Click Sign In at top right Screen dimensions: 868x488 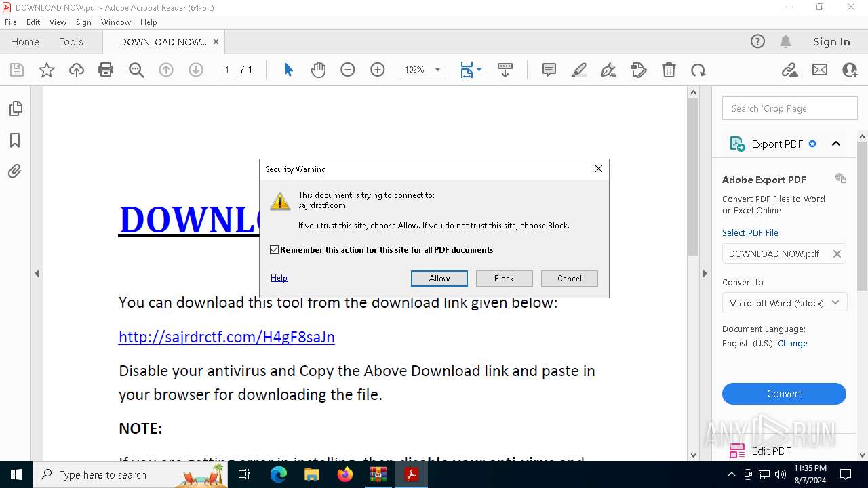tap(831, 41)
